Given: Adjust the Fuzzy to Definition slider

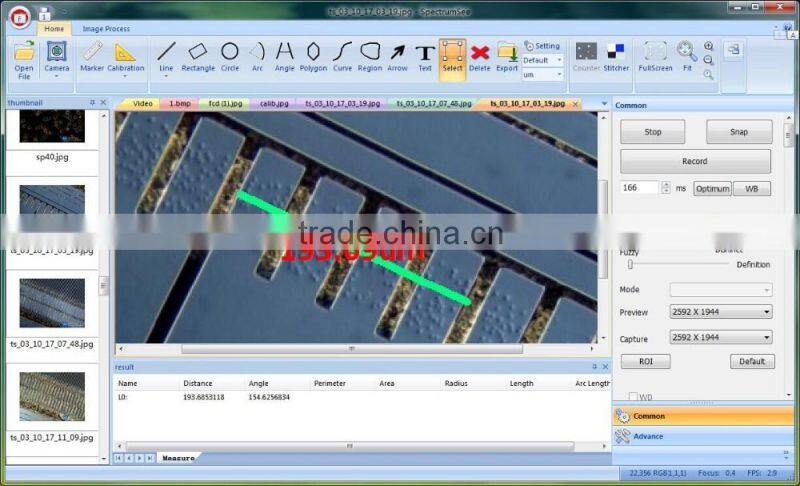Looking at the screenshot, I should (631, 265).
